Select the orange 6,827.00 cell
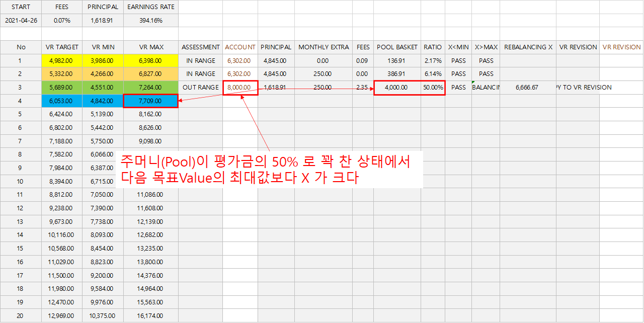This screenshot has height=323, width=644. point(151,74)
